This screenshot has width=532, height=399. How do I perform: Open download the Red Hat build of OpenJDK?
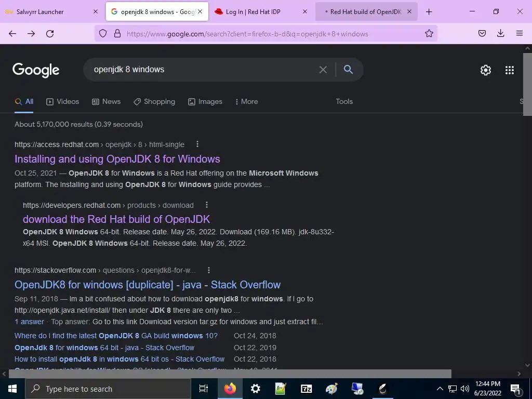(116, 219)
